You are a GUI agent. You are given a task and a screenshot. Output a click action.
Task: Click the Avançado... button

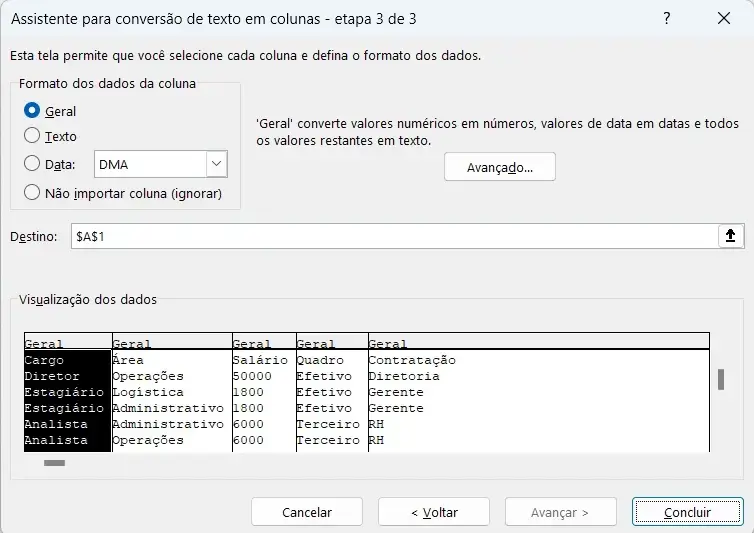click(x=500, y=167)
